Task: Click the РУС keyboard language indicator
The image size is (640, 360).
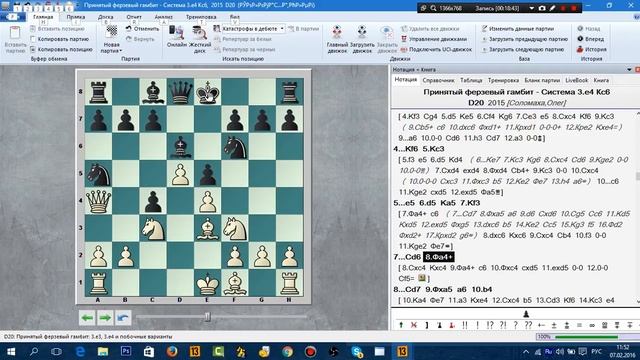Action: (596, 351)
